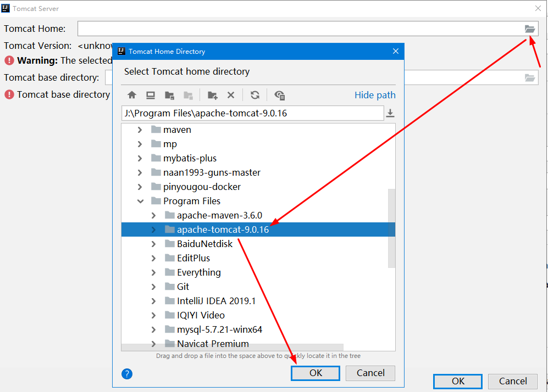Click the New Folder toolbar icon
This screenshot has width=548, height=392.
click(213, 95)
